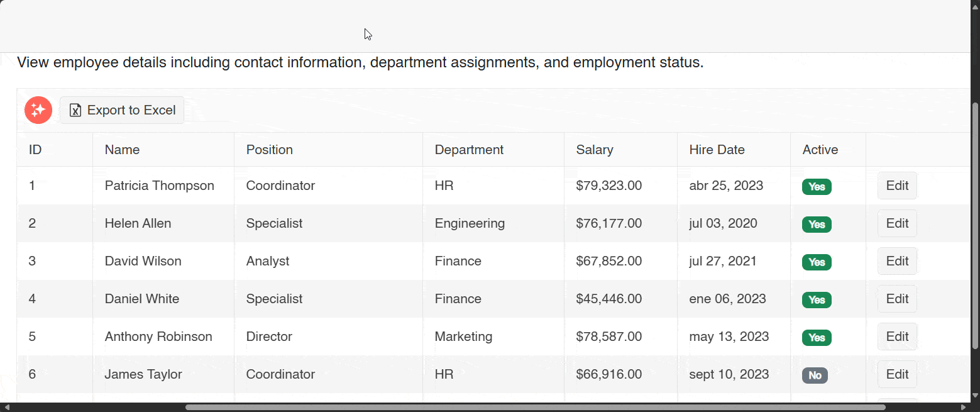The image size is (980, 412).
Task: Click the Excel file icon in export button
Action: pyautogui.click(x=75, y=111)
